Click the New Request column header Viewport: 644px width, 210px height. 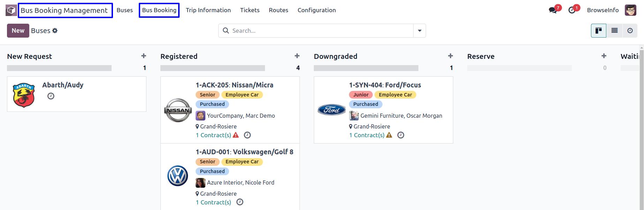[x=30, y=56]
